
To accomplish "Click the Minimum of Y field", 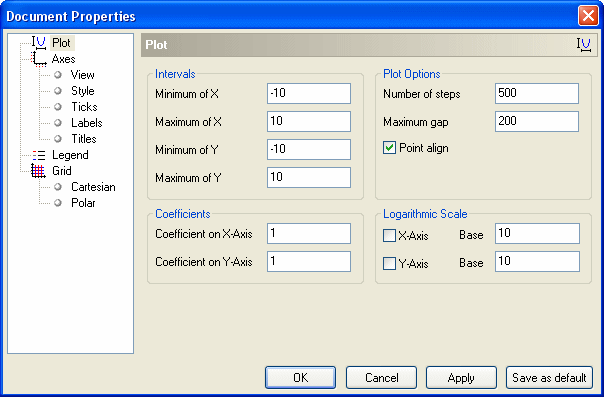I will coord(309,149).
